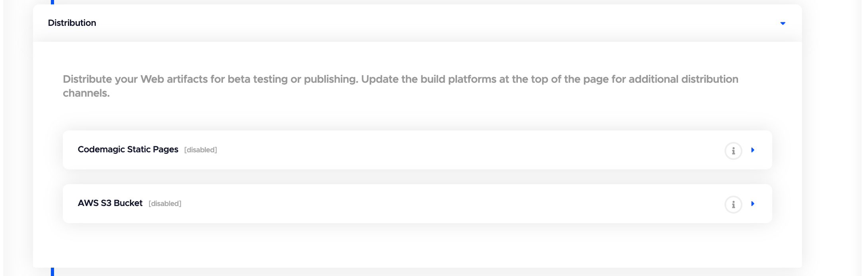Click disabled label next to Codemagic Static Pages

[200, 150]
